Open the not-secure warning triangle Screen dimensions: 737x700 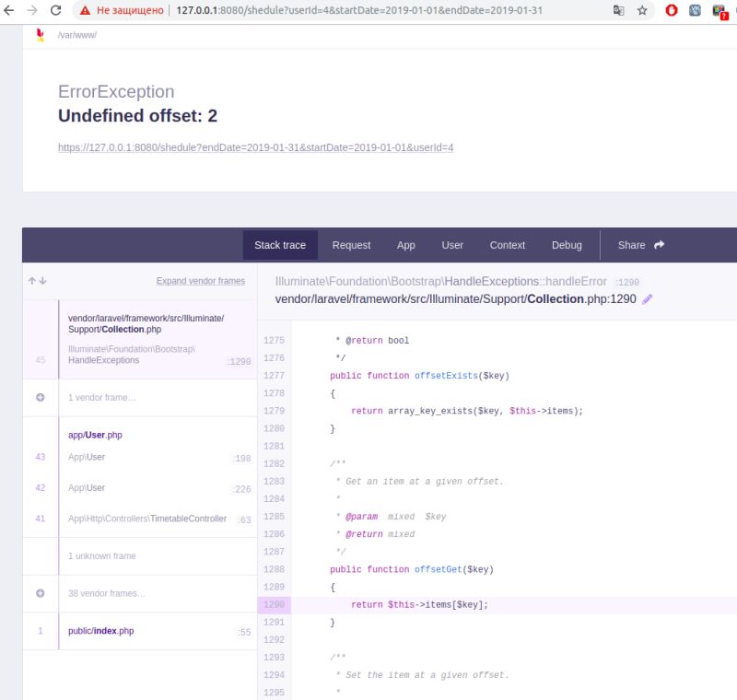(x=85, y=10)
